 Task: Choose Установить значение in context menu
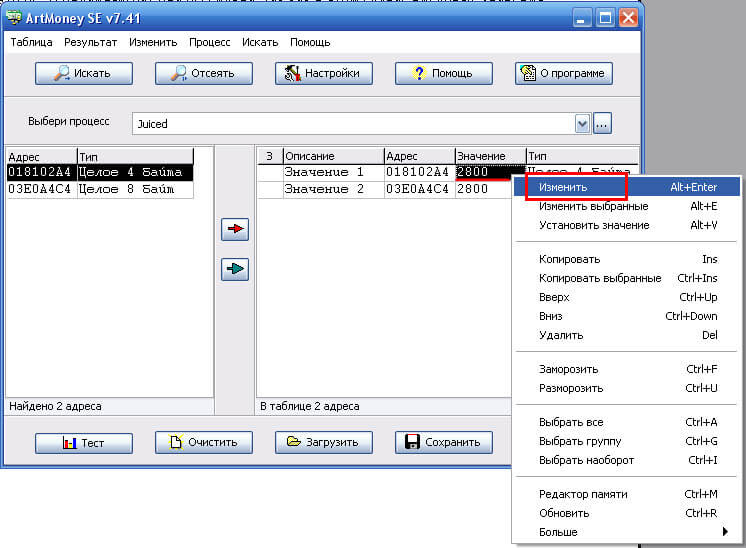pos(627,225)
